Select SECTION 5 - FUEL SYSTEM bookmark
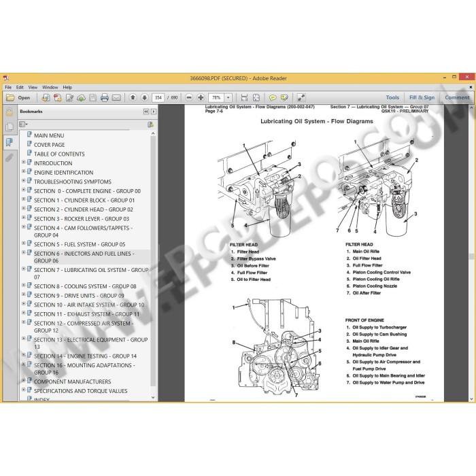Image resolution: width=476 pixels, height=476 pixels. [80, 244]
